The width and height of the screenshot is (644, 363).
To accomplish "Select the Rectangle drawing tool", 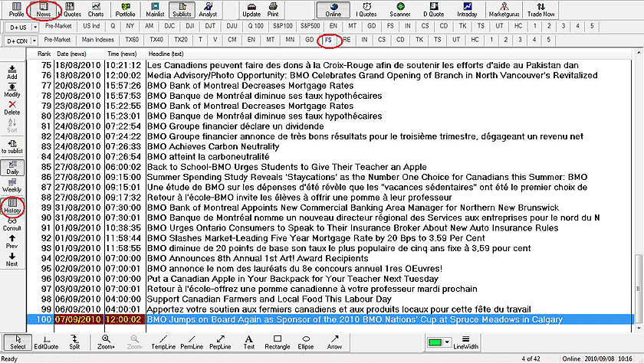I will 278,342.
